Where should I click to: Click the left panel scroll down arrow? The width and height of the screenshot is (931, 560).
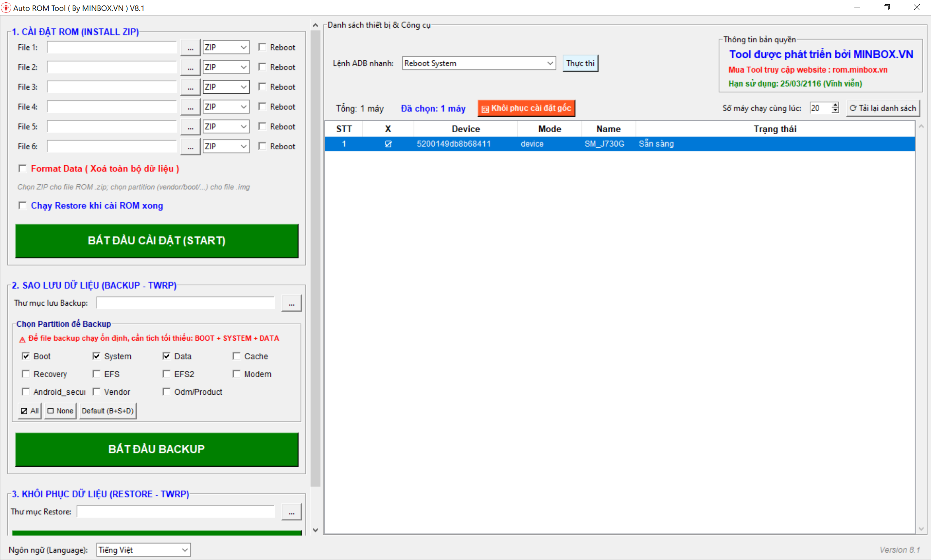pyautogui.click(x=315, y=530)
